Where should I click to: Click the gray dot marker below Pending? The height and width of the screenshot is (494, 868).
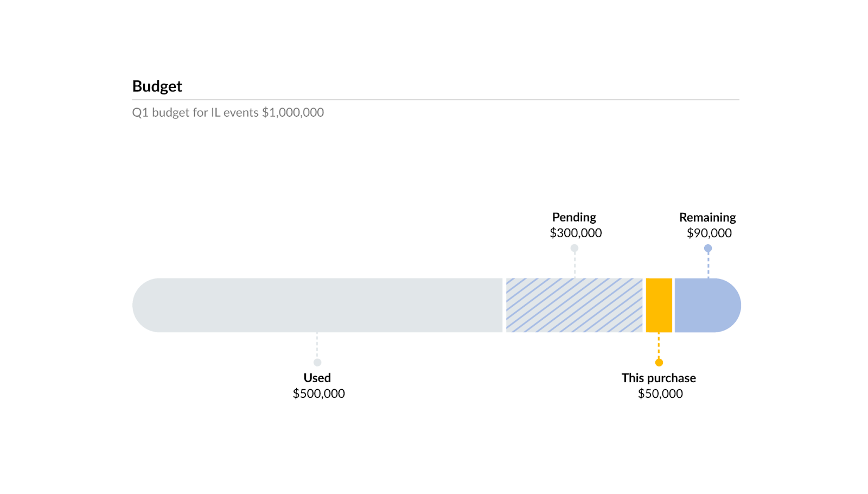(x=575, y=248)
